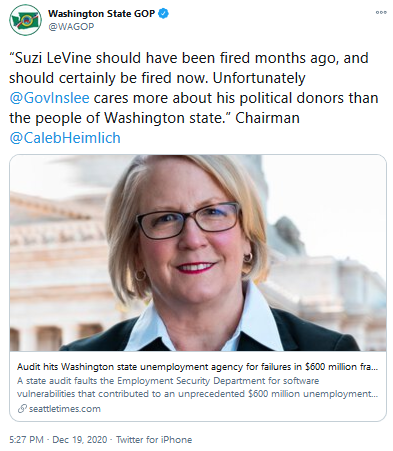This screenshot has width=393, height=451.
Task: Follow the @GovInslee mention
Action: (x=49, y=98)
